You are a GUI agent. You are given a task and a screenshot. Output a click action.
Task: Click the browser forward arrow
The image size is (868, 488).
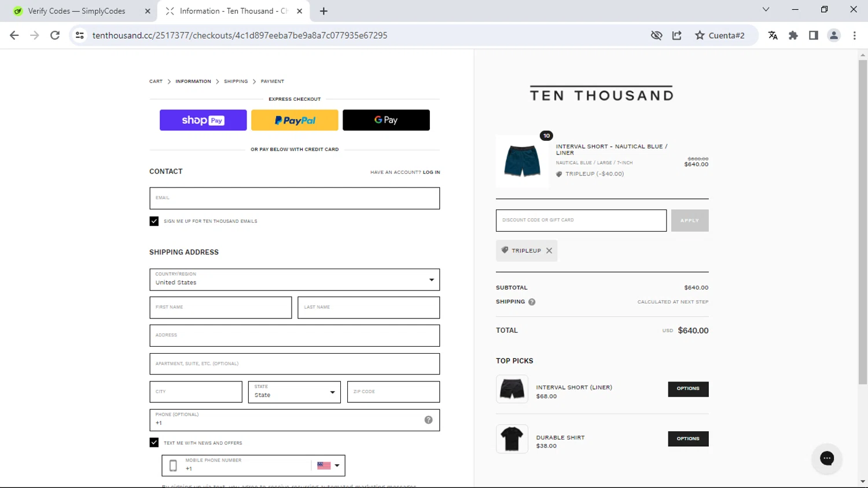[x=35, y=35]
